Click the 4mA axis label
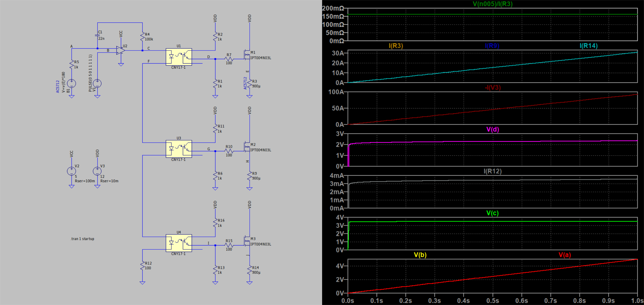 click(337, 176)
